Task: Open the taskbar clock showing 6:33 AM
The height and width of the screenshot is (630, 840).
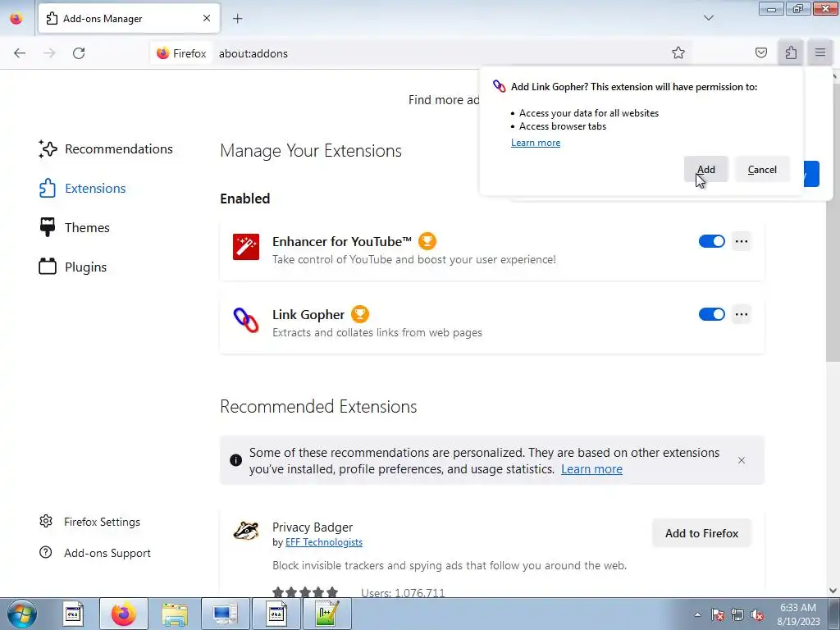Action: pos(798,614)
